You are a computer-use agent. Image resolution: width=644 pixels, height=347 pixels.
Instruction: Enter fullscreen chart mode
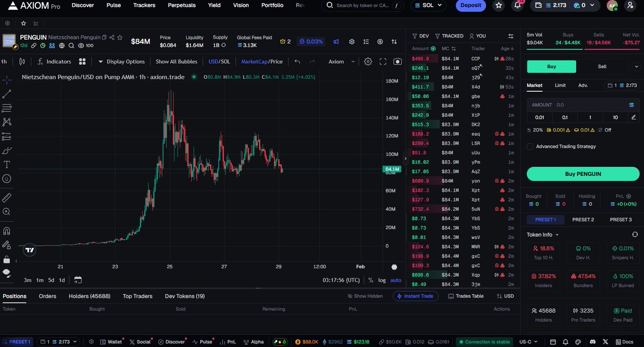coord(383,62)
